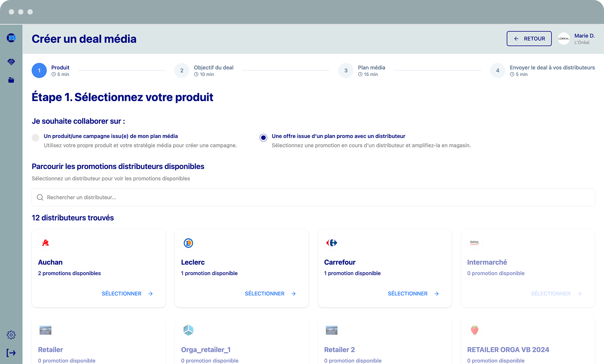Viewport: 604px width, 364px height.
Task: Click the Orga_retailer_1 cube logo
Action: pyautogui.click(x=188, y=330)
